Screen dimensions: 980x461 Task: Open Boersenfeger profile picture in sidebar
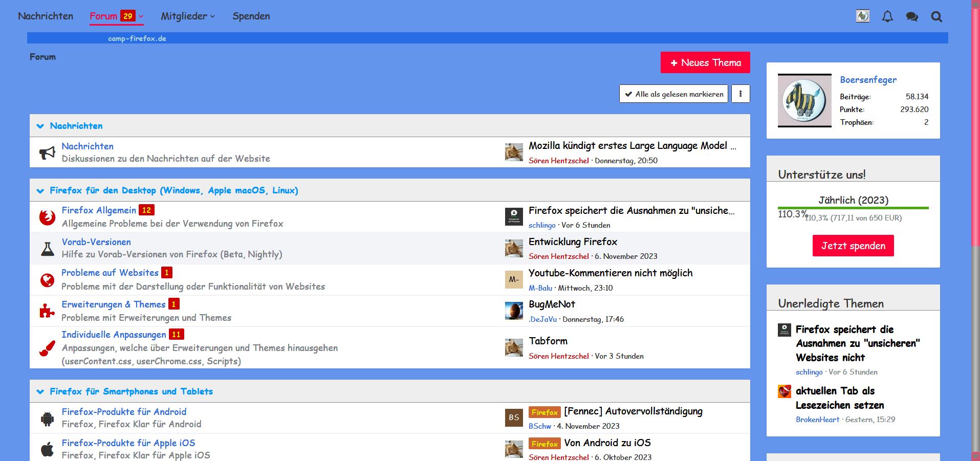804,100
